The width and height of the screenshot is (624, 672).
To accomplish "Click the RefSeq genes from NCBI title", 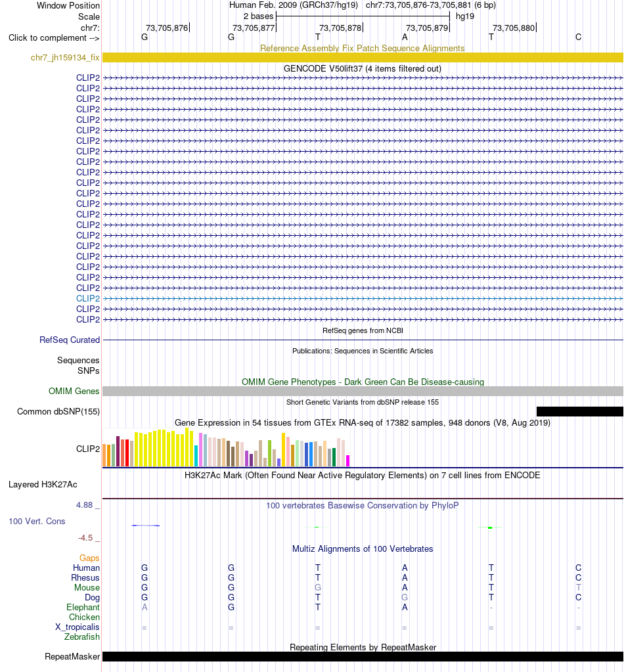I will tap(363, 330).
